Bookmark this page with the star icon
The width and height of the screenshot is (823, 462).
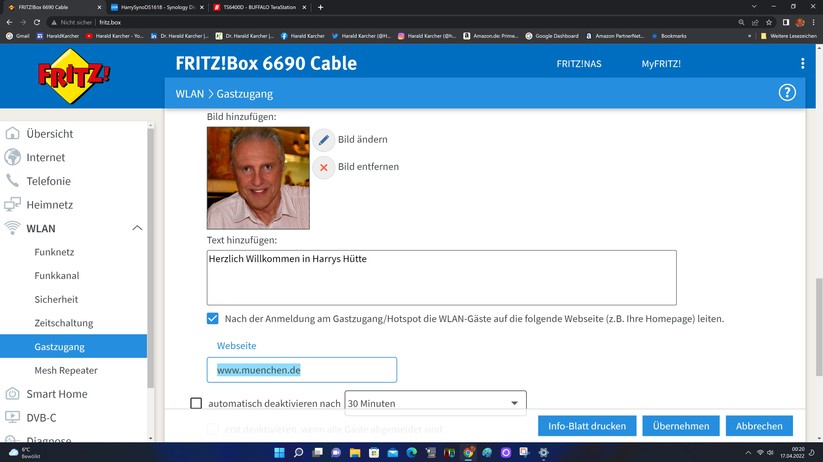point(769,22)
